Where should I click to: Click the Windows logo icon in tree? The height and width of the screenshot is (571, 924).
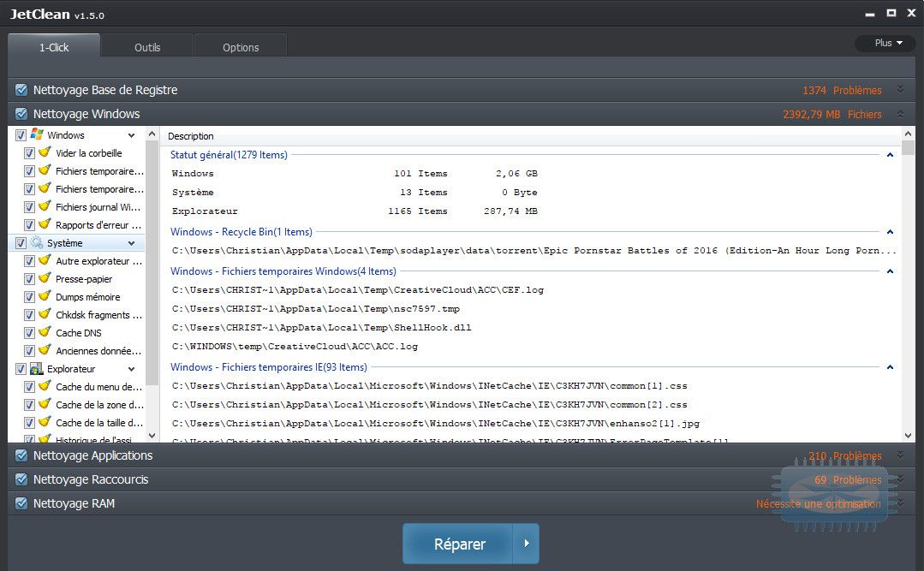[37, 134]
